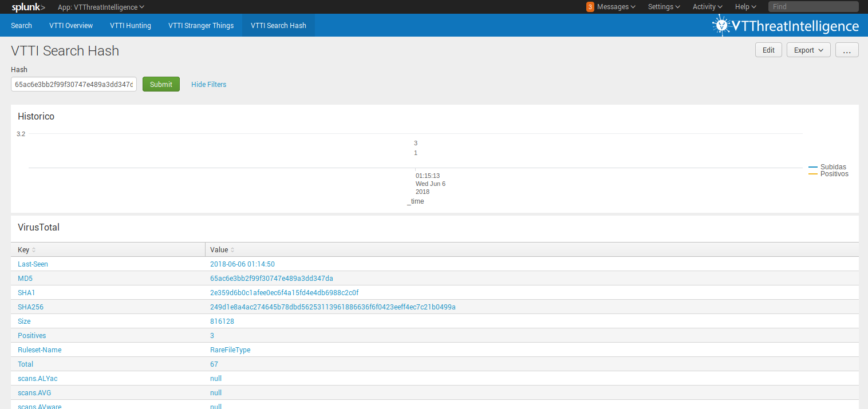This screenshot has height=409, width=868.
Task: Open the VTThreatIntelligence lightbulb logo
Action: (x=721, y=24)
